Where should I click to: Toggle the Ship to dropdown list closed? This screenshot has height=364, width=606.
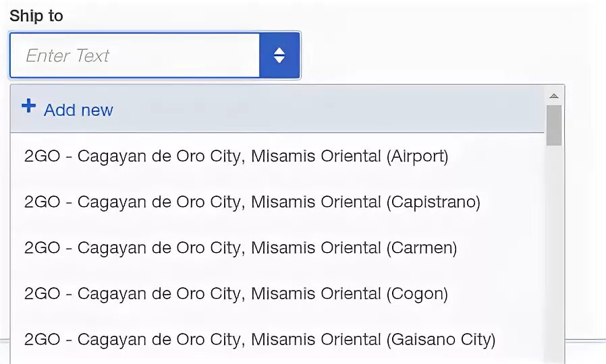pos(279,55)
